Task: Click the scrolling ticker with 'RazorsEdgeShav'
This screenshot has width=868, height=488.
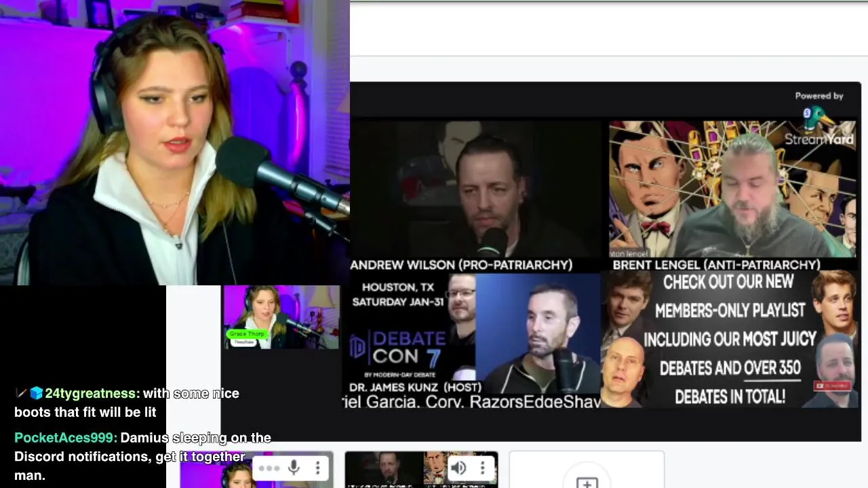Action: tap(471, 401)
